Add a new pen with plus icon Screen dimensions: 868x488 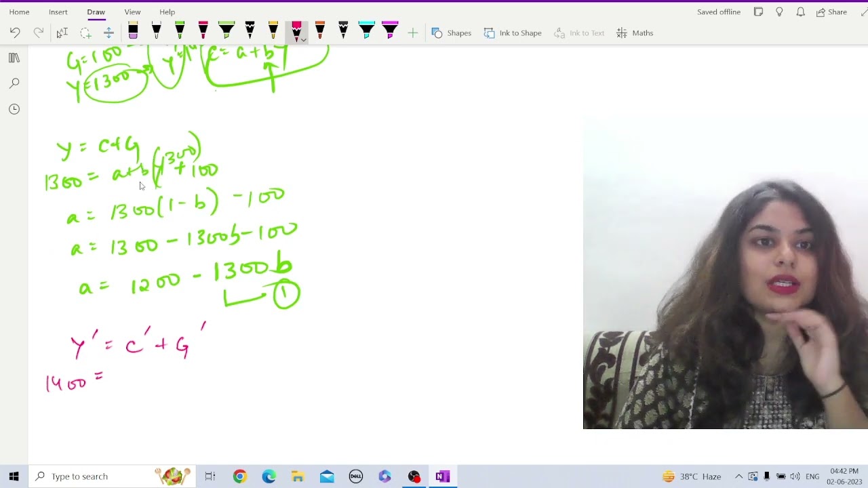412,33
